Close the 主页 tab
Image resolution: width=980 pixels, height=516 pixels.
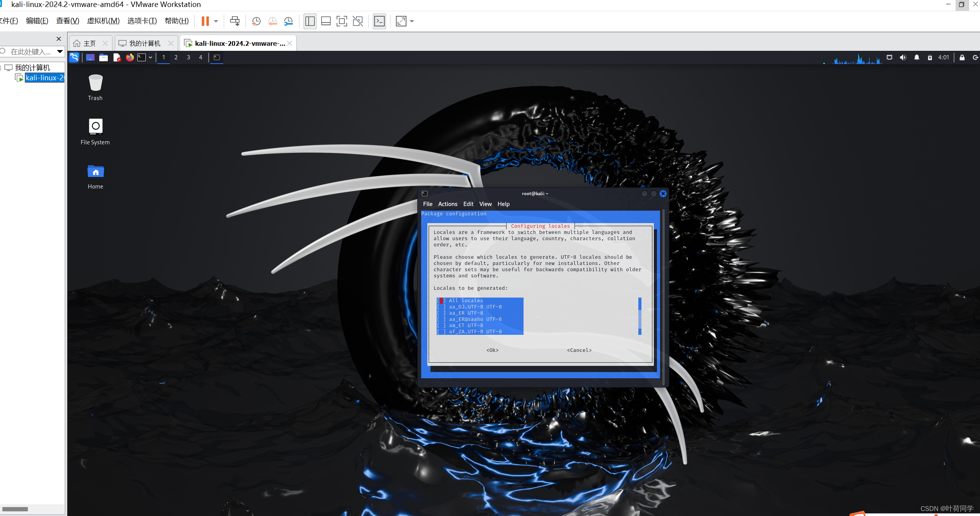click(x=105, y=43)
